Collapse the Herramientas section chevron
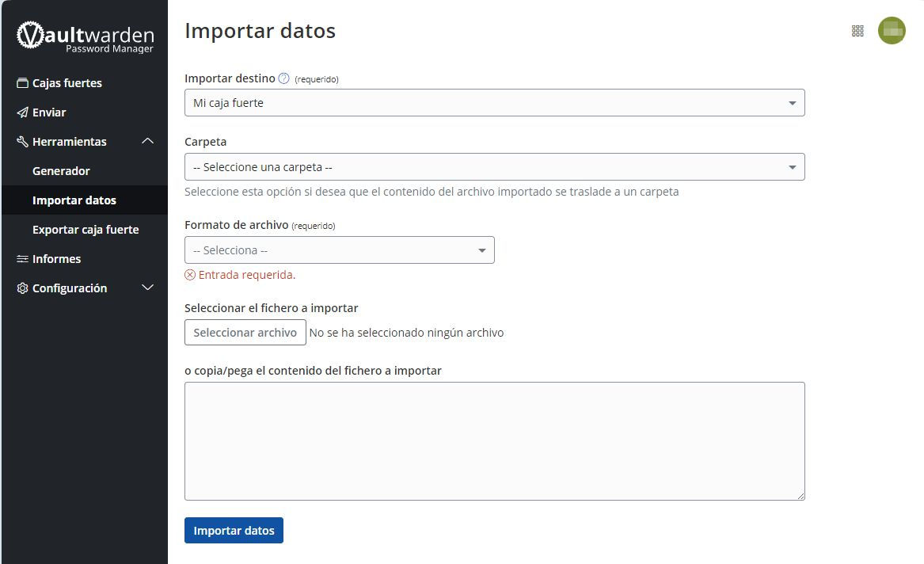The width and height of the screenshot is (924, 564). pos(147,142)
